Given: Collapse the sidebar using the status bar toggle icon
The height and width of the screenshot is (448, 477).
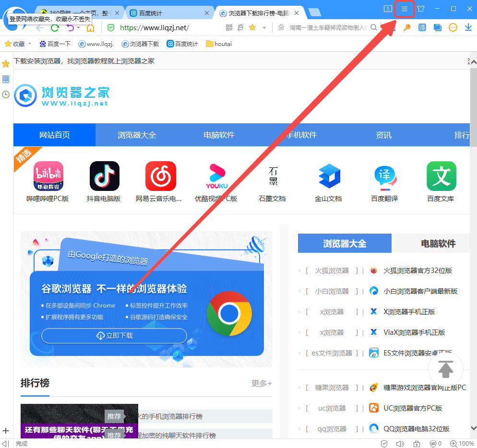Looking at the screenshot, I should point(5,444).
